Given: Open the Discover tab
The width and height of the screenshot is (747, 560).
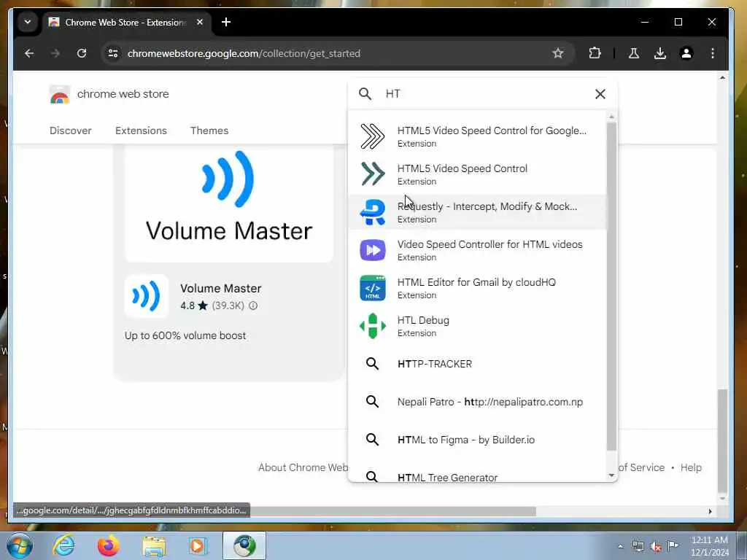Looking at the screenshot, I should point(71,131).
